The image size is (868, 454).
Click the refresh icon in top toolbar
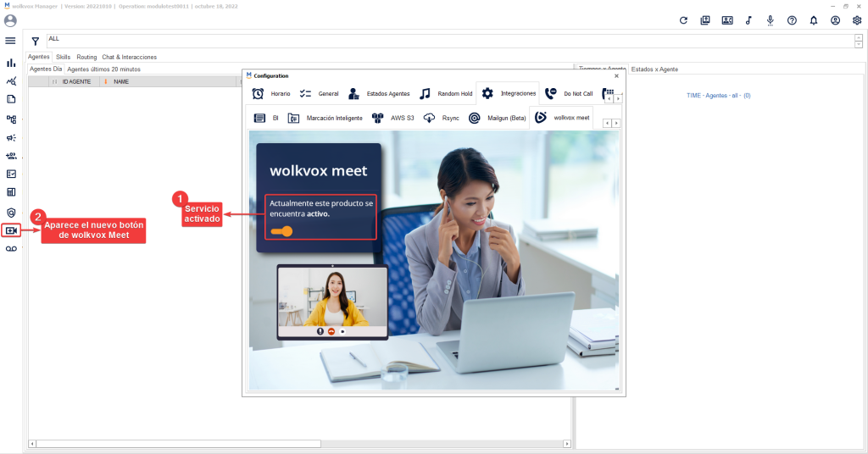(684, 20)
